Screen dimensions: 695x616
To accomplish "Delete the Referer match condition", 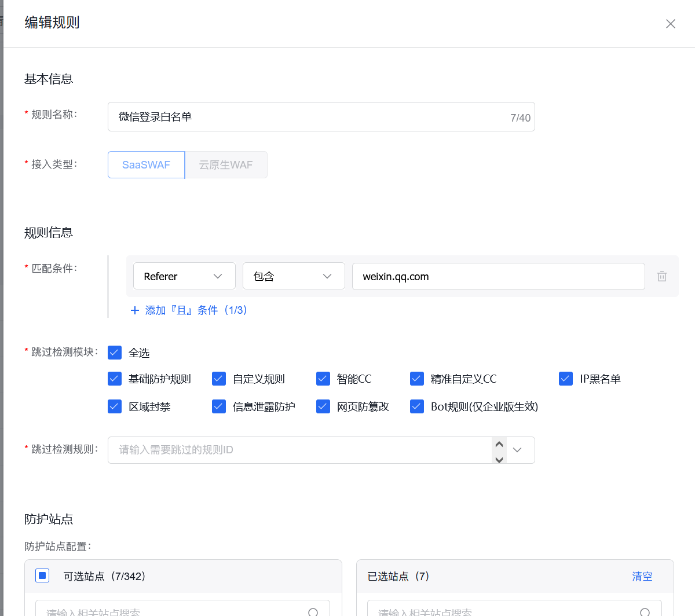I will click(x=662, y=276).
